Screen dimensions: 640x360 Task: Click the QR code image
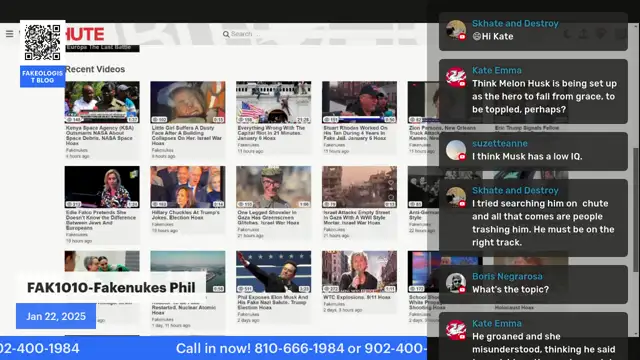(42, 42)
